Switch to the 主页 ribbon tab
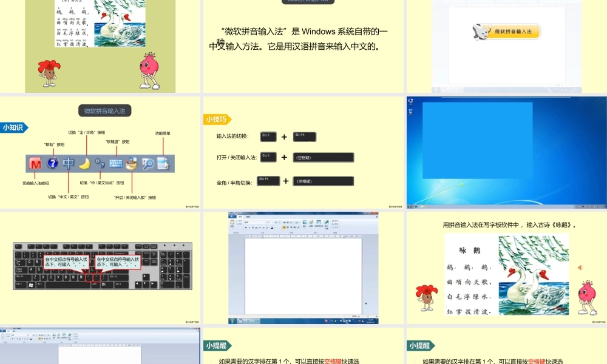Screen dimensions: 607x364 [x=240, y=217]
